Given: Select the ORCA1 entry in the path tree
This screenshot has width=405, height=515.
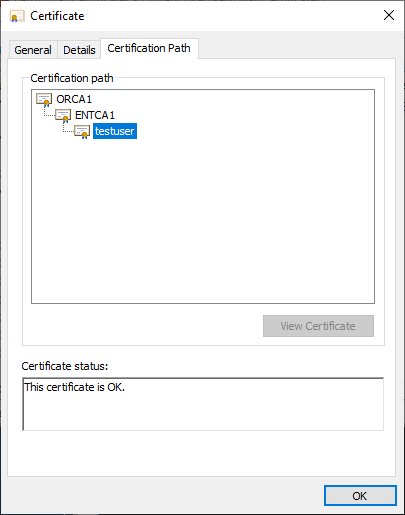Looking at the screenshot, I should coord(74,99).
